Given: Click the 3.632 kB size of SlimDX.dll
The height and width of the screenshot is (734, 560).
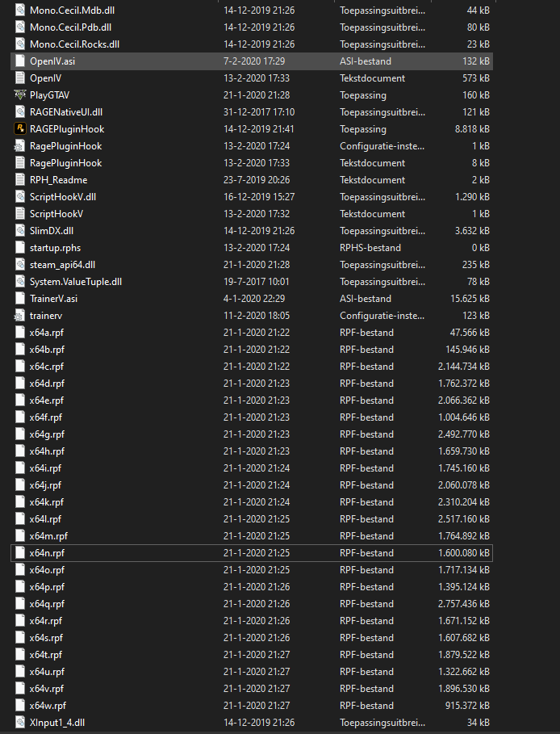Looking at the screenshot, I should (472, 231).
